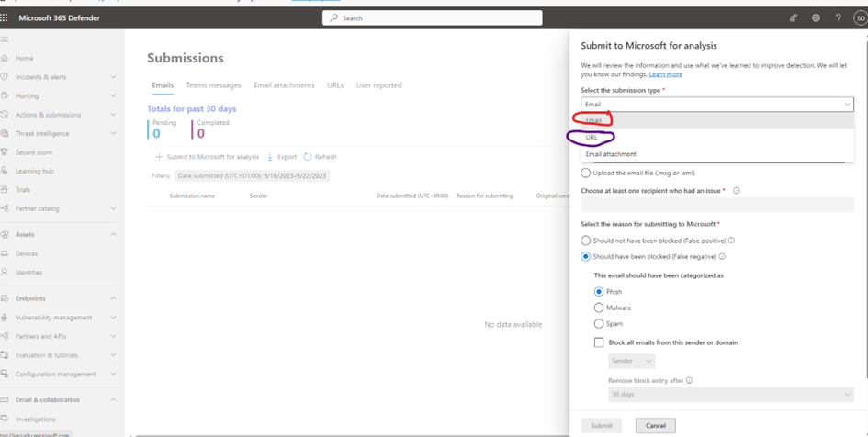
Task: Click the Trials gift icon
Action: tap(5, 190)
